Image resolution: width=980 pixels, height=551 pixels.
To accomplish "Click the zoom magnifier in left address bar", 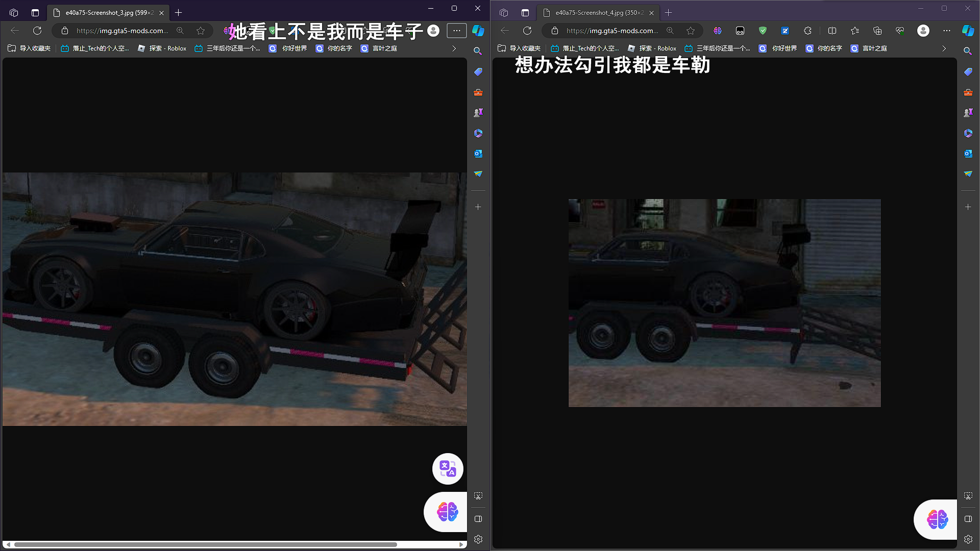I will tap(180, 31).
